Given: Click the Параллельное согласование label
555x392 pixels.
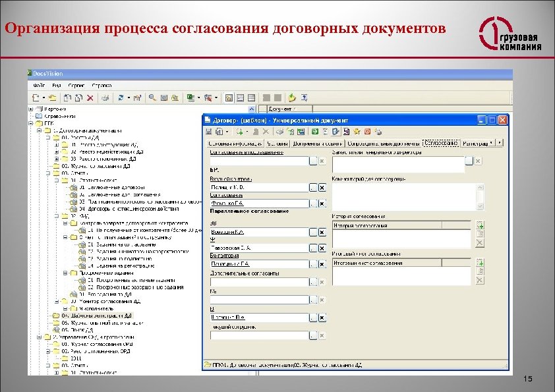Looking at the screenshot, I should tap(250, 211).
